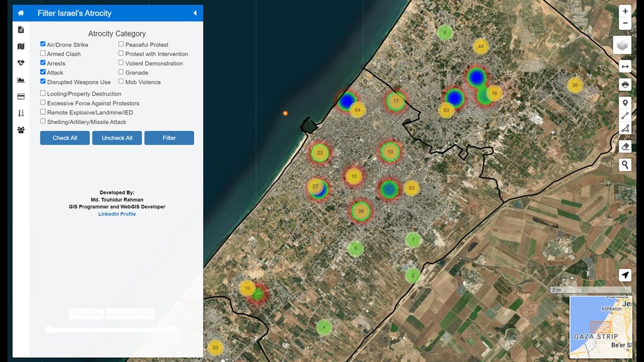Open the map layers control
Image resolution: width=644 pixels, height=362 pixels.
tap(622, 45)
